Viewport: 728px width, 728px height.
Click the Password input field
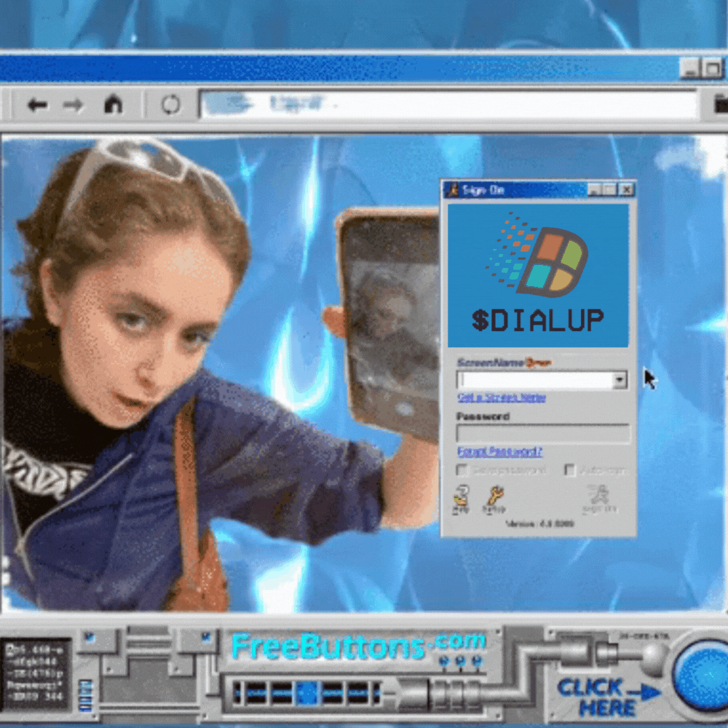coord(543,434)
